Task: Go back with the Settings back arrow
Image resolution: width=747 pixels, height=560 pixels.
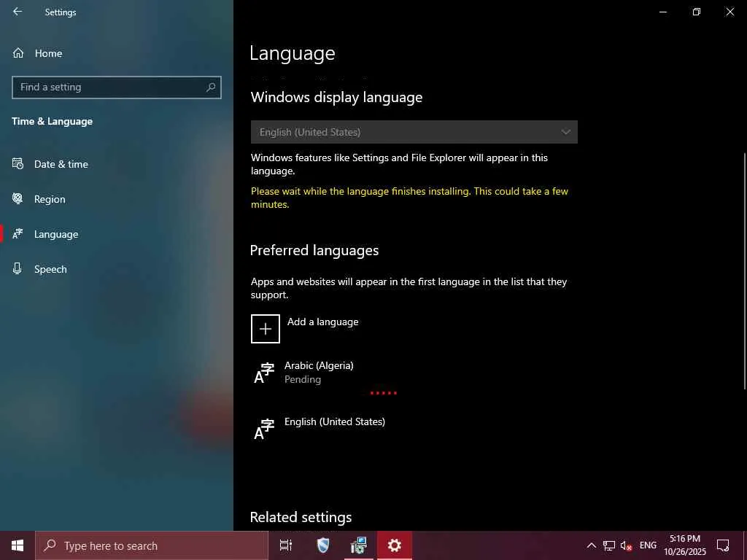Action: 18,12
